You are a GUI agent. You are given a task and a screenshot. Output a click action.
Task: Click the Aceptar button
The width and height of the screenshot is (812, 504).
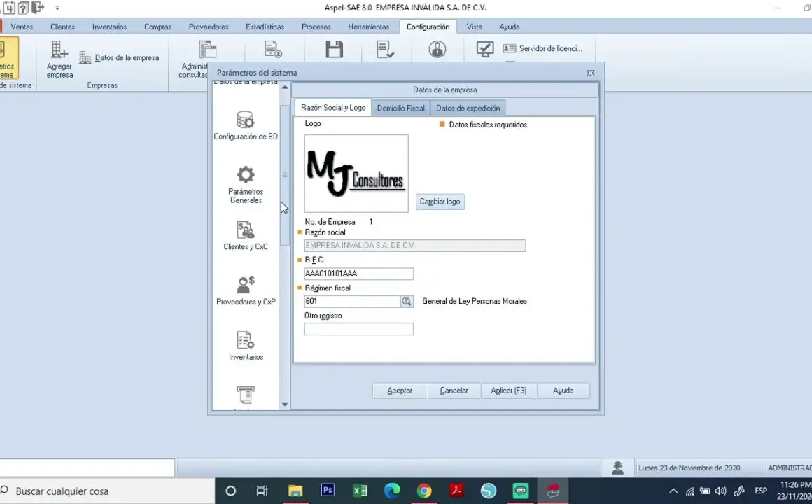(400, 391)
